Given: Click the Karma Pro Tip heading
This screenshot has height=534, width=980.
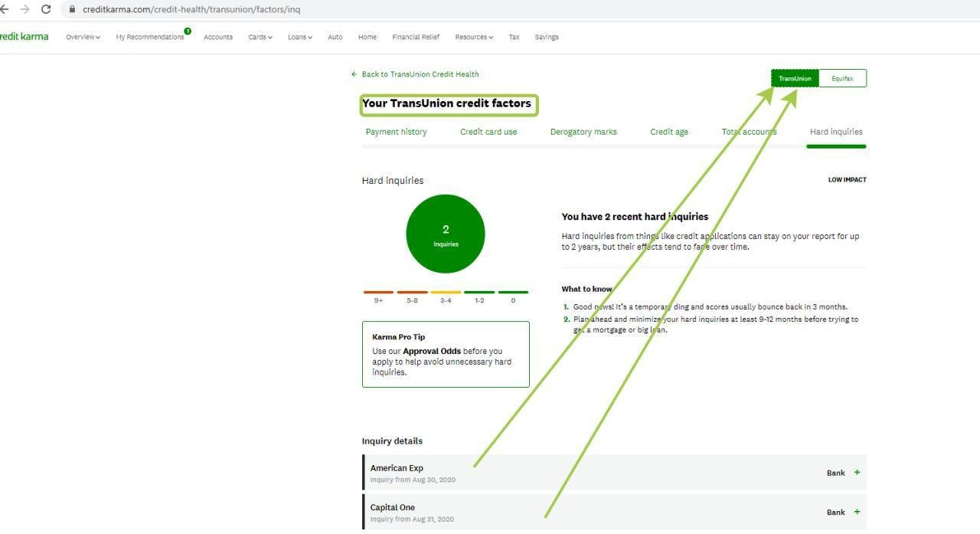Looking at the screenshot, I should coord(398,336).
